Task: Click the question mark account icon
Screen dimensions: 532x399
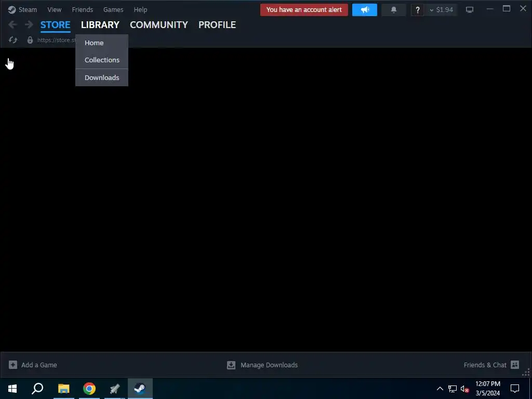Action: click(418, 10)
